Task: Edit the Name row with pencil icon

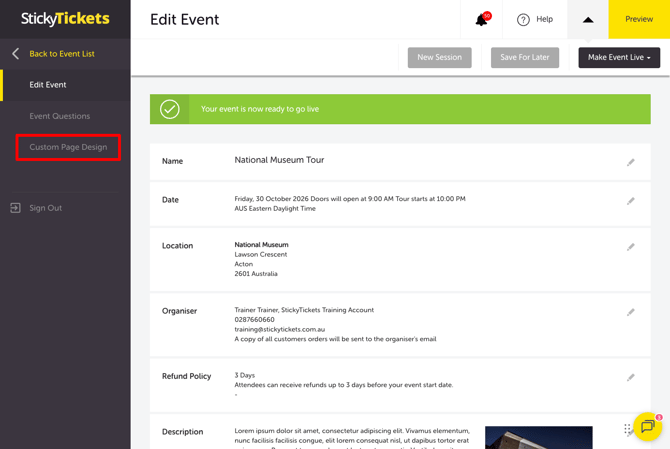Action: (631, 162)
